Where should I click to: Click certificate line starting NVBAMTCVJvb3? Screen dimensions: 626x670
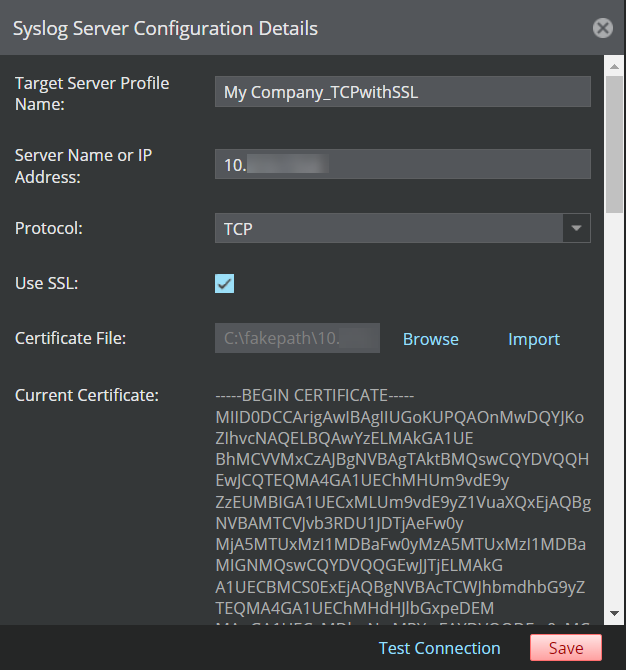(x=340, y=523)
